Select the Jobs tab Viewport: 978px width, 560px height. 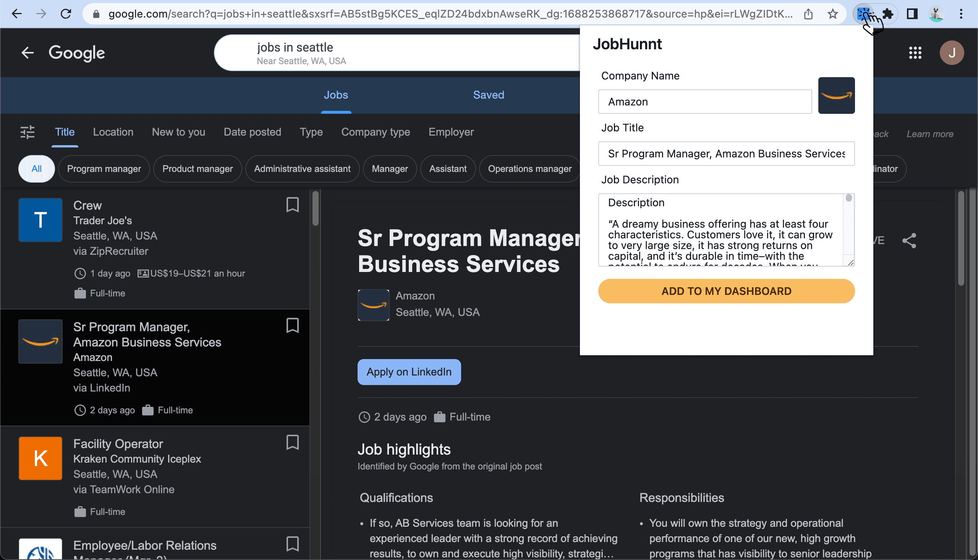(336, 95)
